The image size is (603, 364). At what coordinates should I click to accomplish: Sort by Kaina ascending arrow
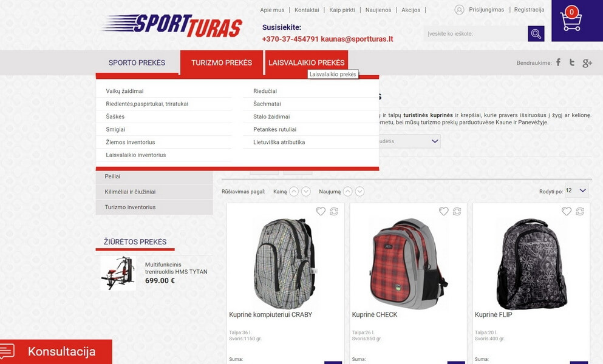[x=294, y=192]
